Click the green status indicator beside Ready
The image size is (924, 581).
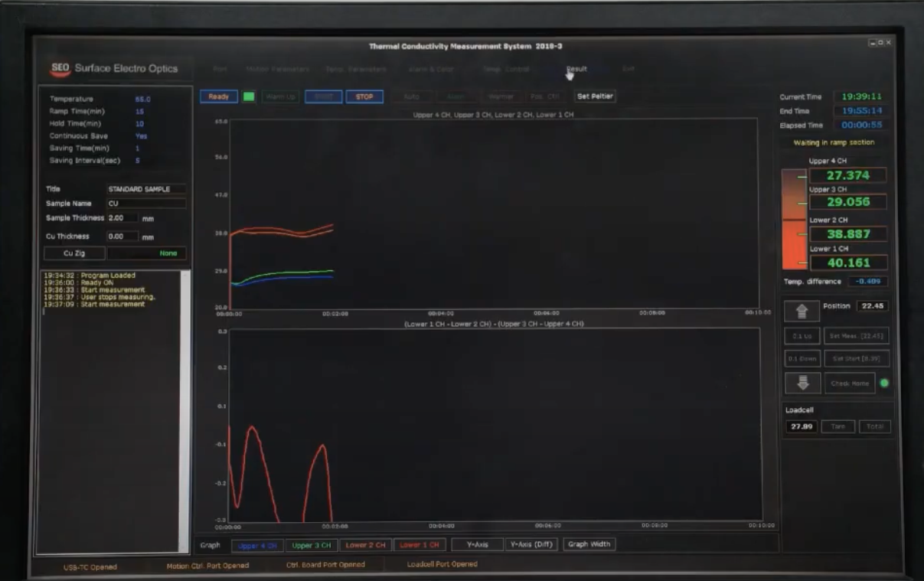(x=249, y=96)
